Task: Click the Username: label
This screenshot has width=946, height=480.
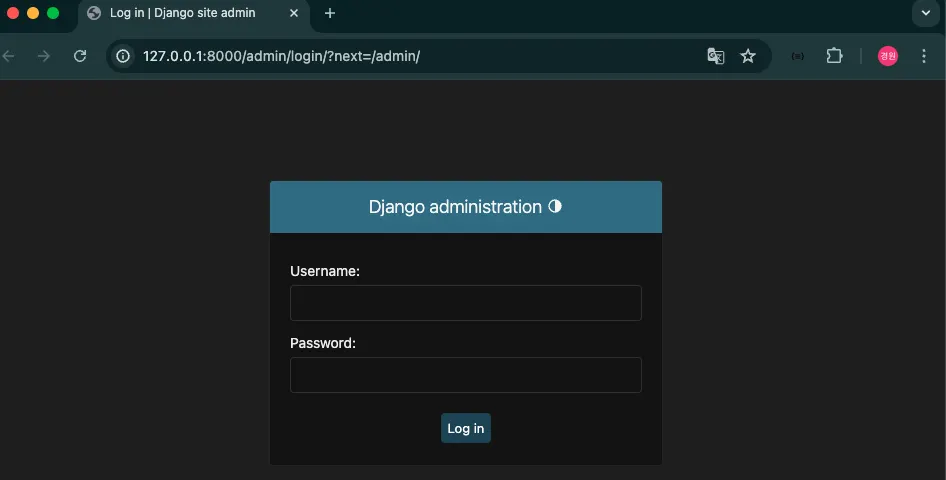Action: (325, 271)
